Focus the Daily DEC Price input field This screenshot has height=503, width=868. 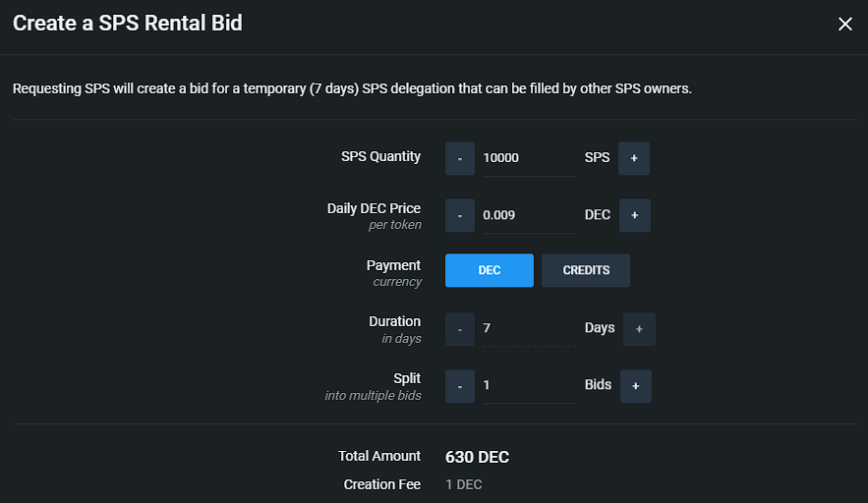[x=528, y=215]
